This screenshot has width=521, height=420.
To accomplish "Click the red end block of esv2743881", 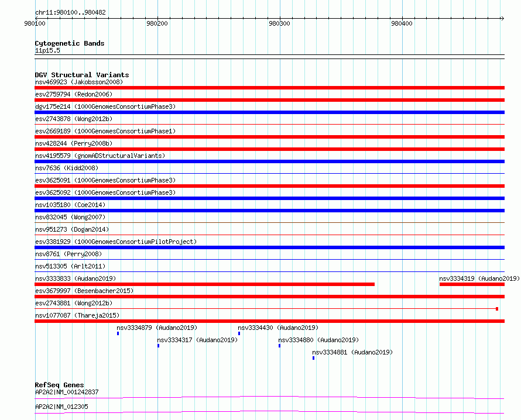I will click(497, 309).
